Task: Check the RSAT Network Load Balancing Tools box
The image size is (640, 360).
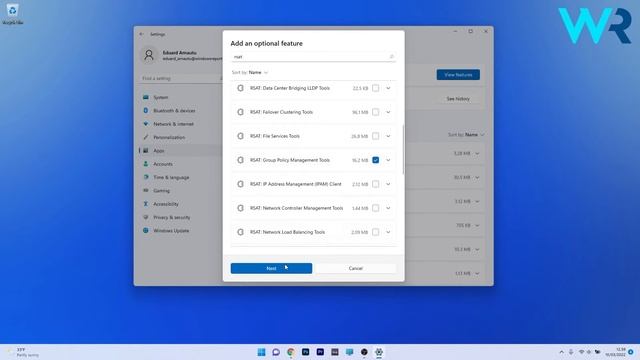Action: coord(376,232)
